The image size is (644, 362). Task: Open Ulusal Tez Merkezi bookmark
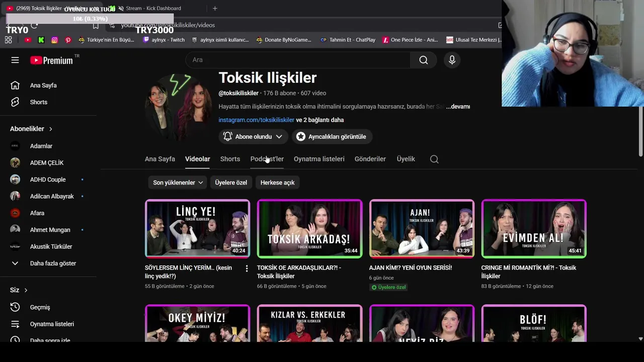click(473, 40)
